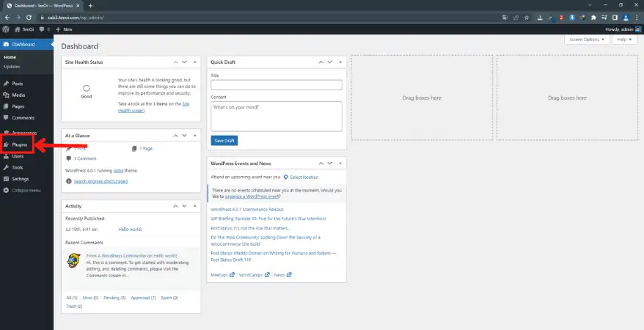Move Activity box up
This screenshot has width=644, height=330.
pyautogui.click(x=176, y=206)
